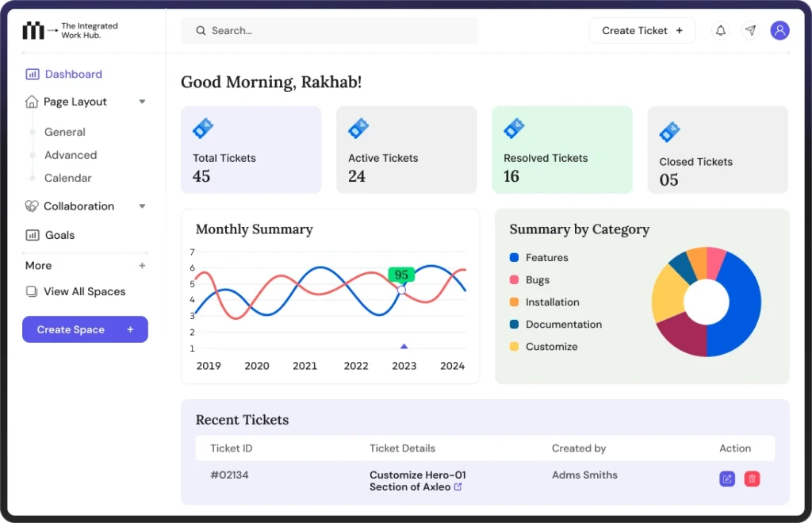812x523 pixels.
Task: Click the Total Tickets ticket icon
Action: [203, 129]
